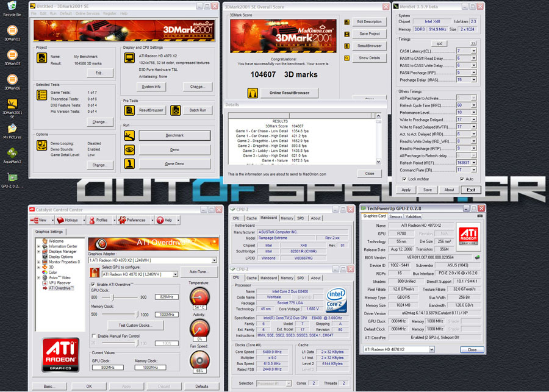The image size is (549, 392).
Task: Click Online ResultBrowser button
Action: click(289, 93)
